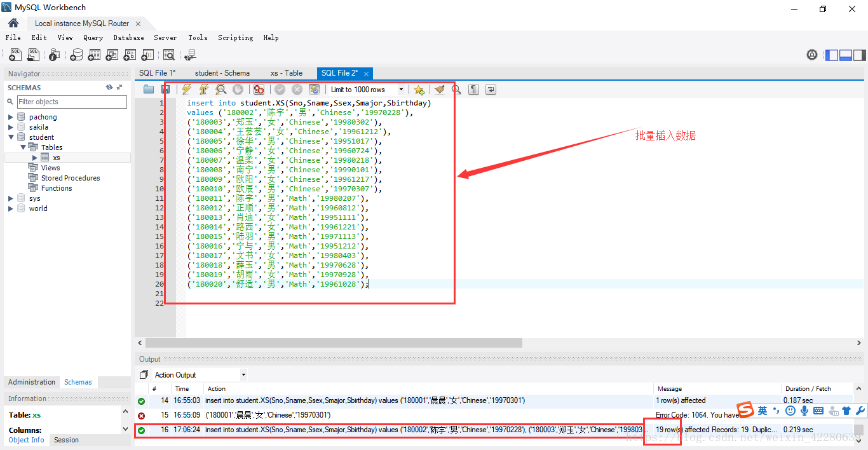Run Explain on current statement icon
This screenshot has width=868, height=450.
click(220, 90)
